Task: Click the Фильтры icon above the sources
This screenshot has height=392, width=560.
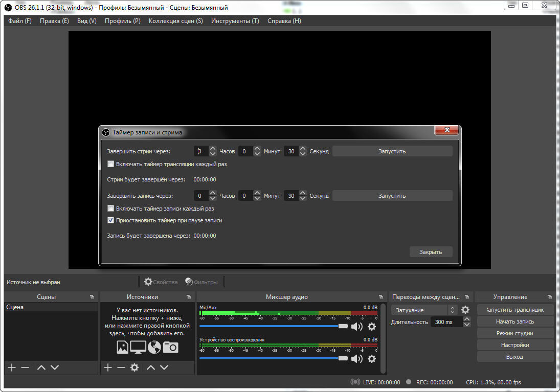Action: pyautogui.click(x=189, y=282)
